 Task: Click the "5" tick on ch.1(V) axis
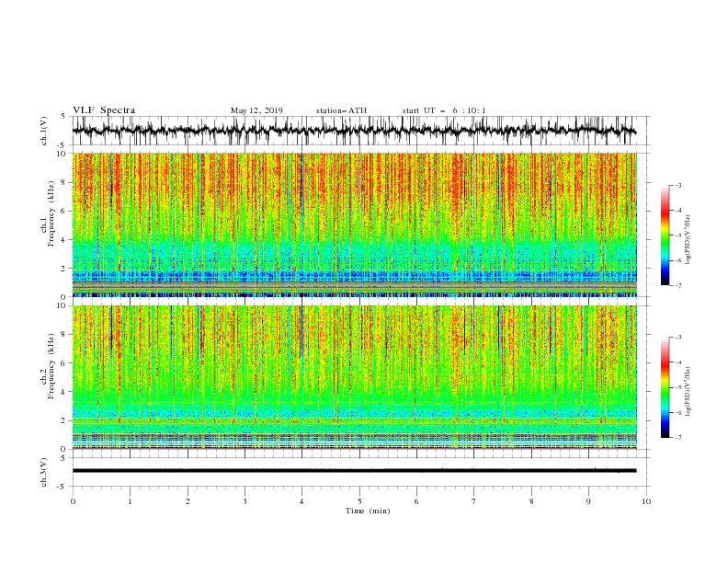click(x=63, y=116)
